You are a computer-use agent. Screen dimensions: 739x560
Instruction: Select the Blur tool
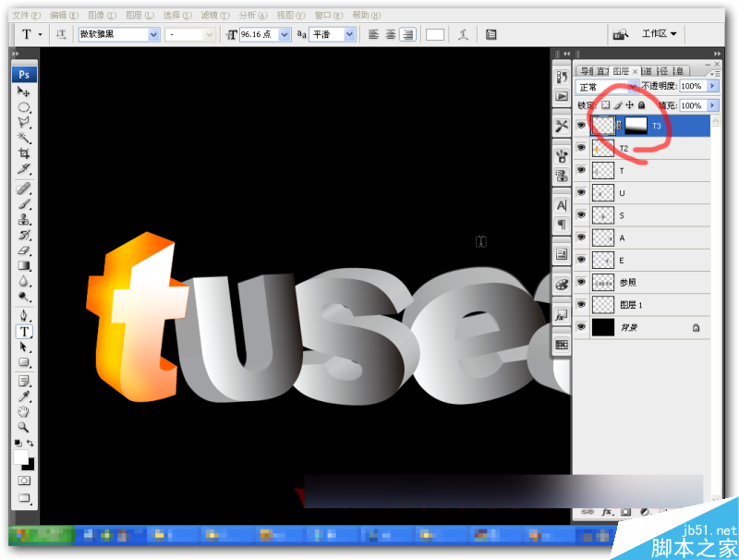tap(24, 282)
